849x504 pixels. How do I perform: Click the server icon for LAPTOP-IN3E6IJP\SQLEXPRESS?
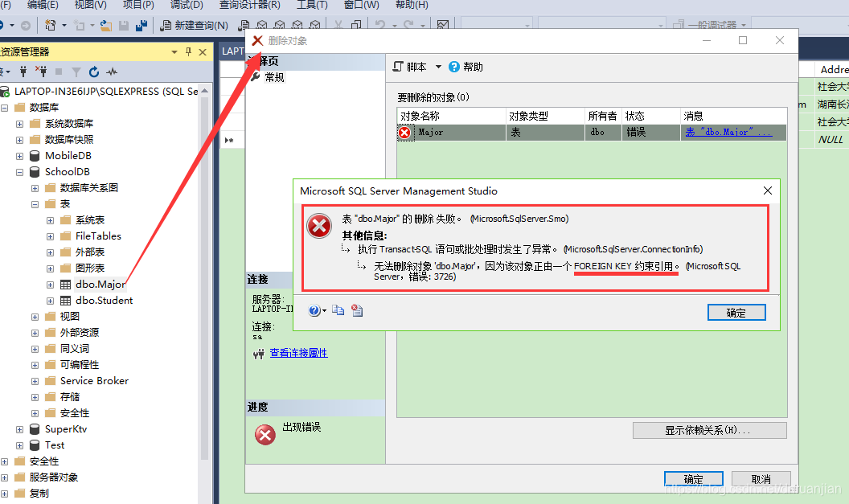4,92
